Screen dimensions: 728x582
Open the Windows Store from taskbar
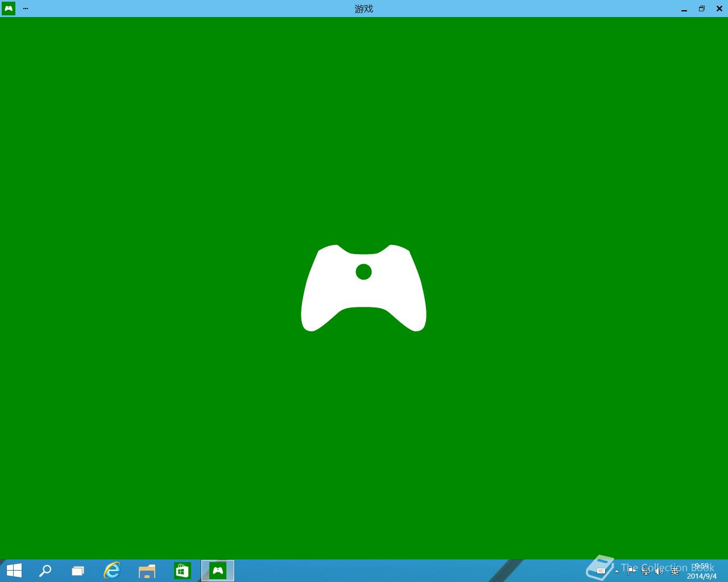(x=183, y=571)
